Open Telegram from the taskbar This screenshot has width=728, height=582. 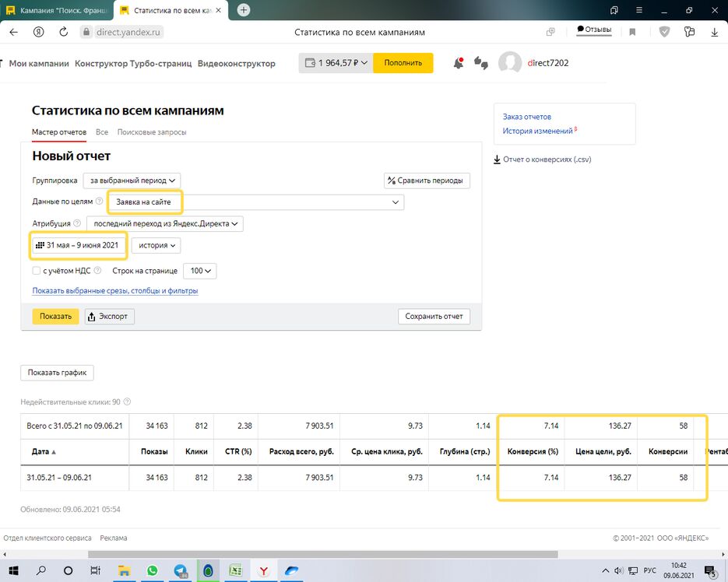(180, 570)
